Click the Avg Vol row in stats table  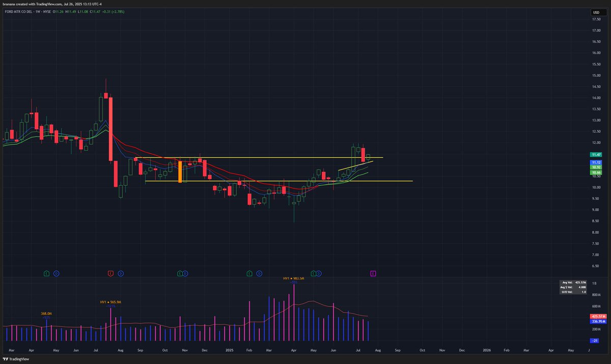pyautogui.click(x=573, y=283)
